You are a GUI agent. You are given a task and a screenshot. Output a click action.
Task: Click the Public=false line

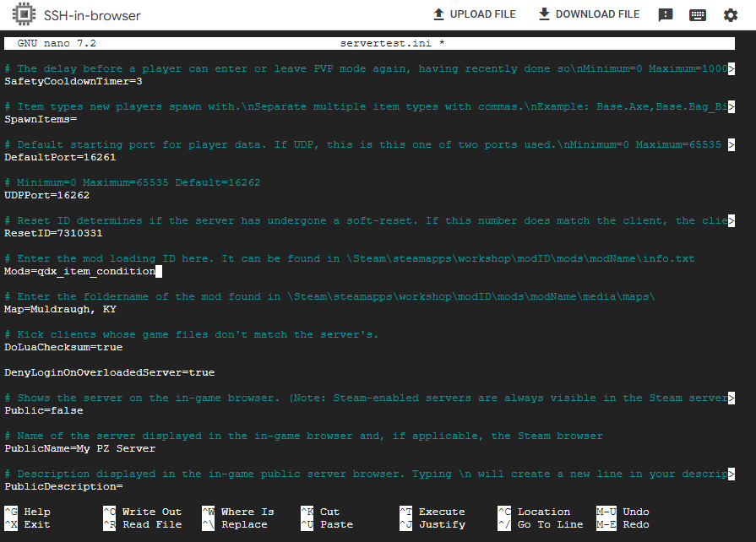pyautogui.click(x=44, y=410)
